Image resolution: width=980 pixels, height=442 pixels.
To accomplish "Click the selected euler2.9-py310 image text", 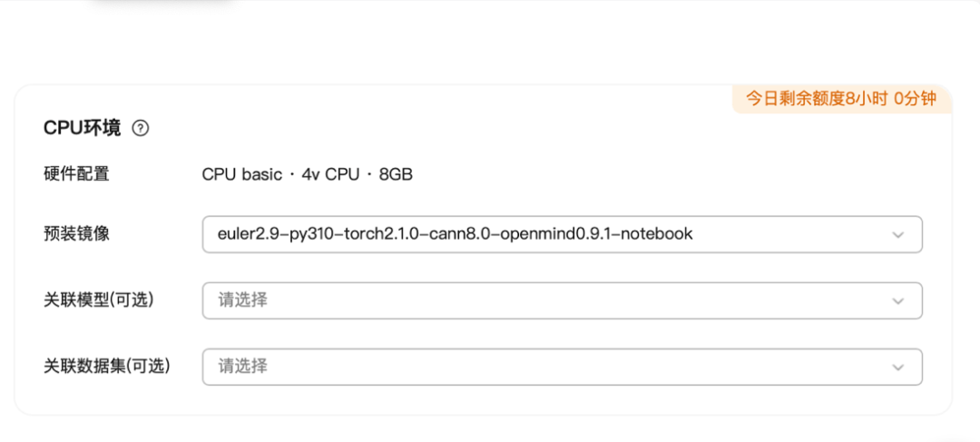I will (x=455, y=234).
